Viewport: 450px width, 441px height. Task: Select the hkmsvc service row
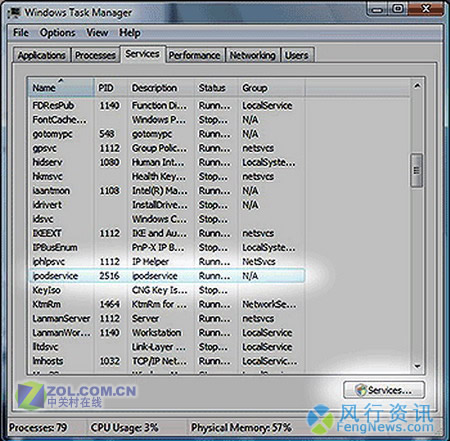pos(166,176)
